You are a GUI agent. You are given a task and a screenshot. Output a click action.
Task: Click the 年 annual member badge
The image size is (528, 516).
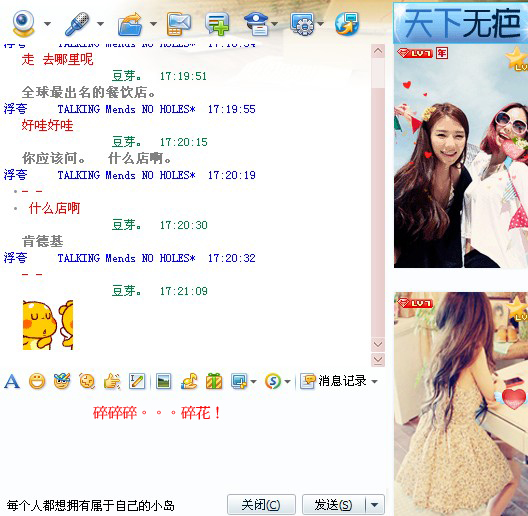442,53
